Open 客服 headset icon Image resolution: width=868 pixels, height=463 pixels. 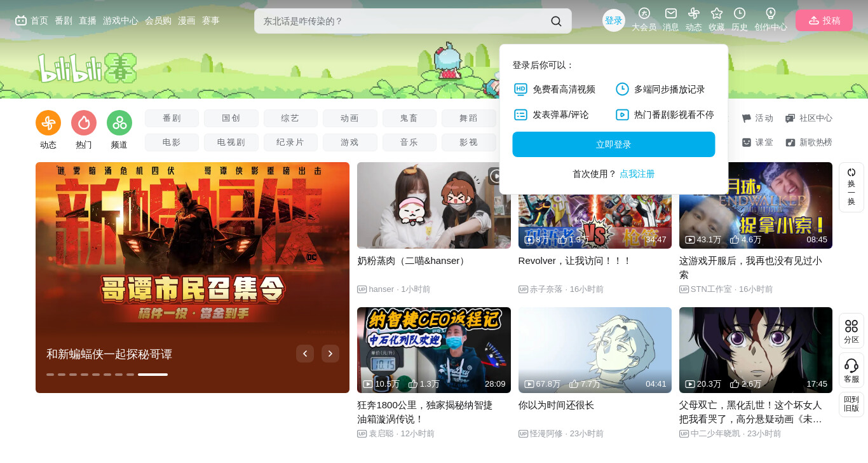pos(851,370)
